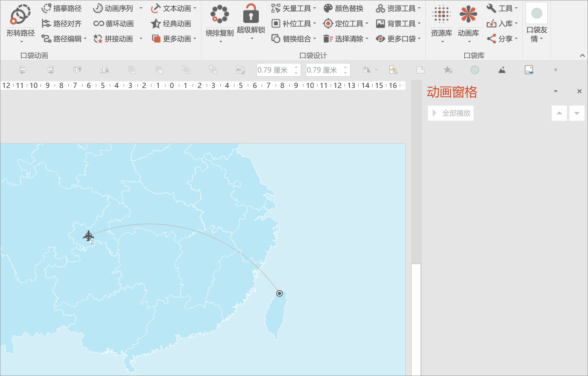Click the green circle quick access icon
588x376 pixels.
[475, 70]
